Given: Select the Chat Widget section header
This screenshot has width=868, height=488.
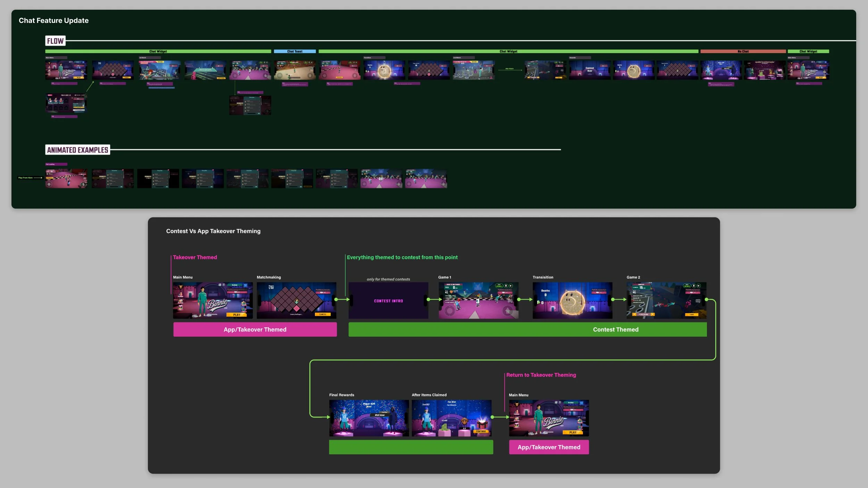Looking at the screenshot, I should tap(158, 51).
